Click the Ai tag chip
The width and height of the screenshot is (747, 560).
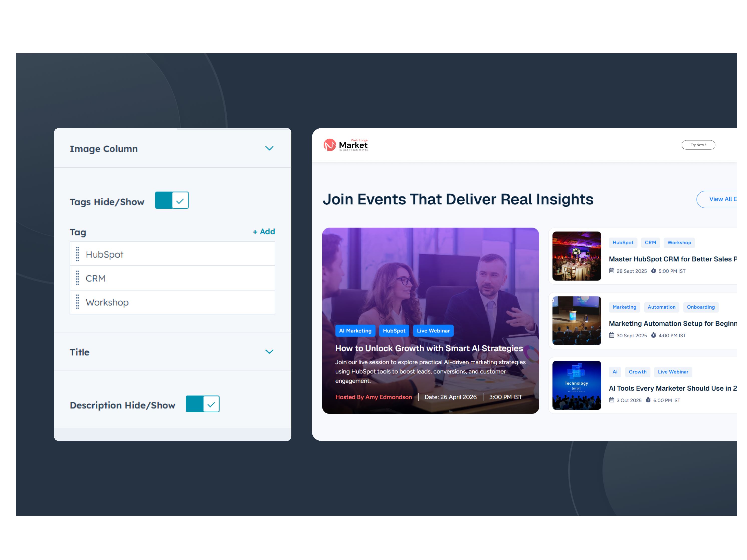tap(615, 372)
